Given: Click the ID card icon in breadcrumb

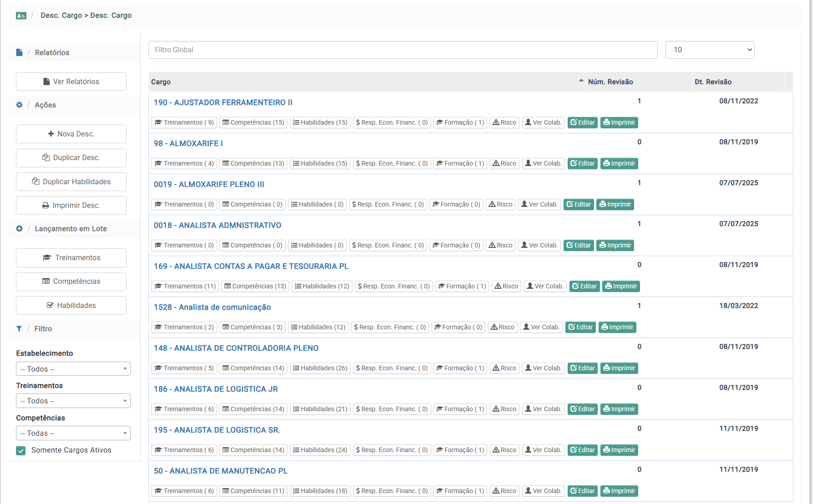Looking at the screenshot, I should 21,15.
